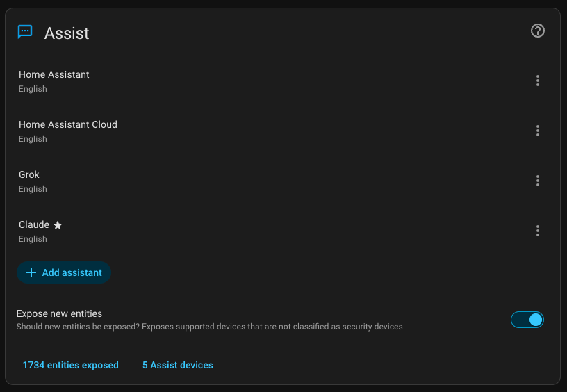The image size is (567, 392).
Task: Click the English label under Grok
Action: 33,189
